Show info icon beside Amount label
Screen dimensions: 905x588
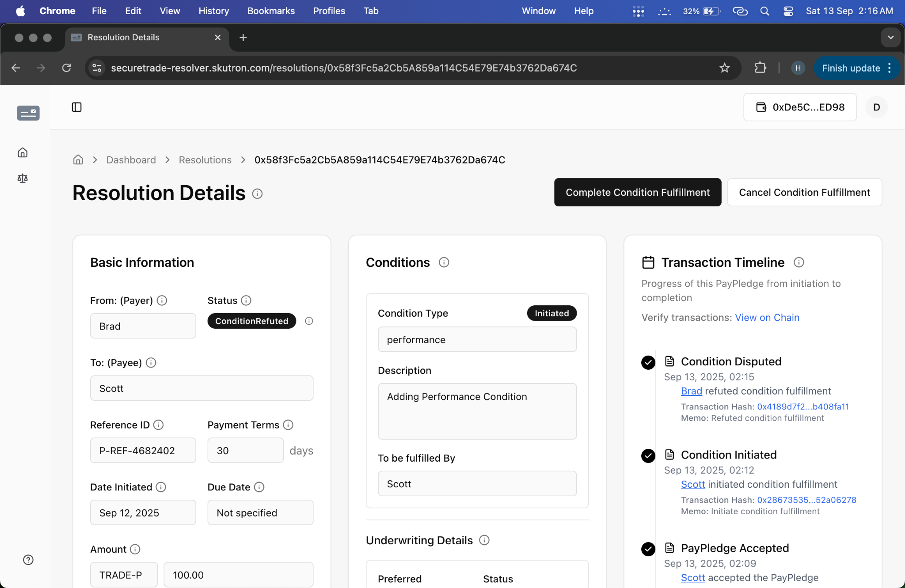pyautogui.click(x=135, y=549)
